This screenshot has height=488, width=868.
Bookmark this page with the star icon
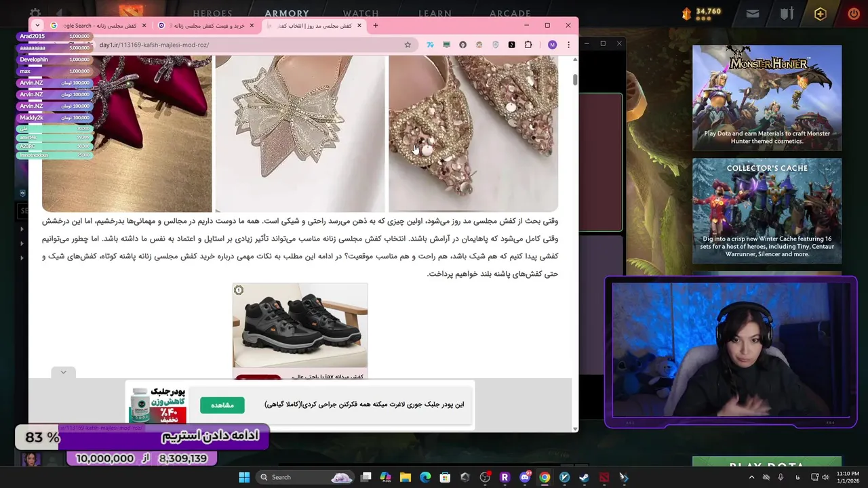pyautogui.click(x=408, y=45)
